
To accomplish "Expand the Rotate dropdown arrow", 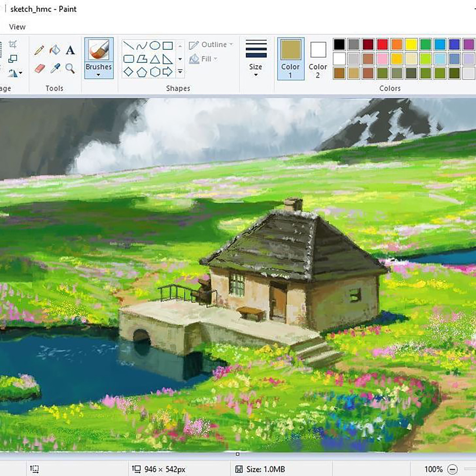I will point(21,73).
